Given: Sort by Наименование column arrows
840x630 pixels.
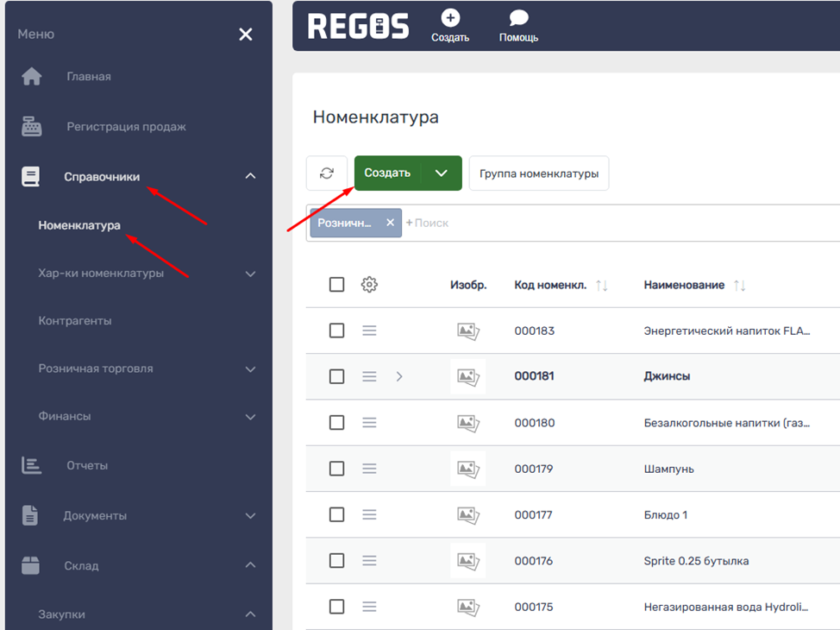Looking at the screenshot, I should pos(739,286).
